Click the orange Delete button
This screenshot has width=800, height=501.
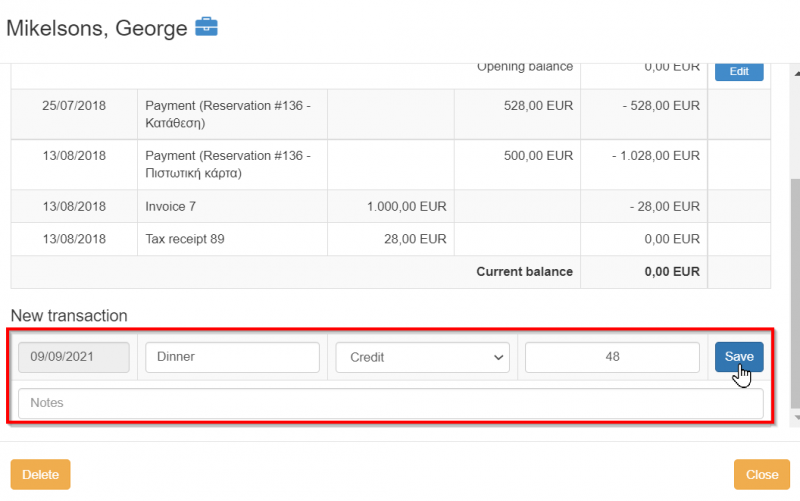[x=40, y=474]
